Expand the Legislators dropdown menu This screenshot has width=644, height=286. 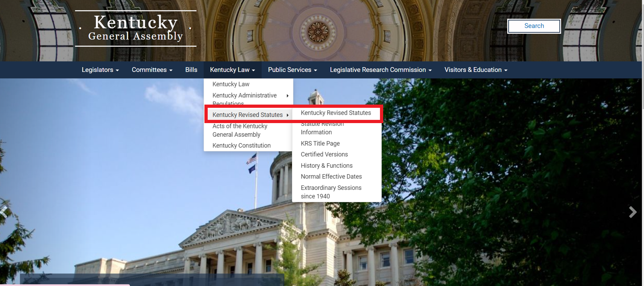[x=100, y=70]
